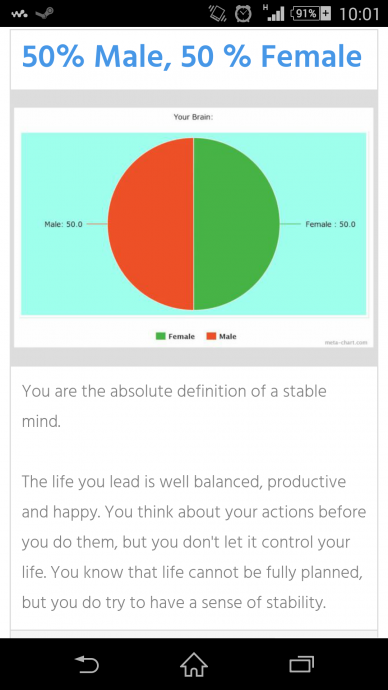
Task: Tap the 'Your Brain:' chart title
Action: (194, 117)
